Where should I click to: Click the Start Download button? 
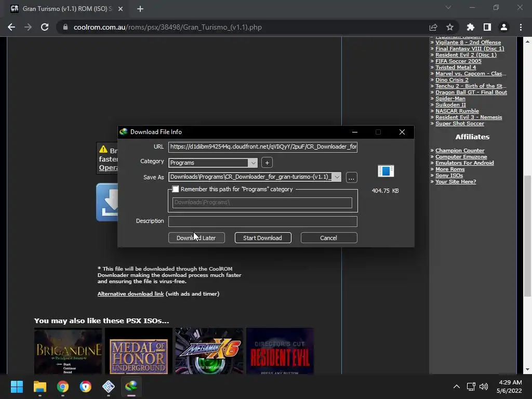263,238
